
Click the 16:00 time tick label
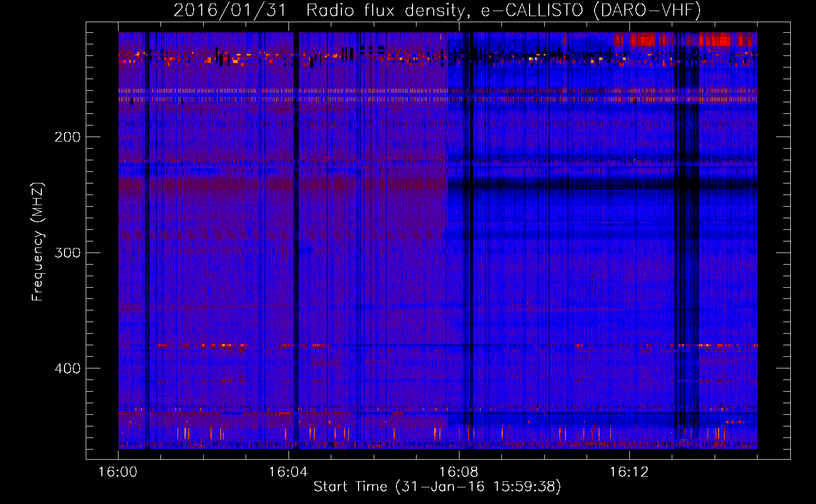(x=118, y=472)
